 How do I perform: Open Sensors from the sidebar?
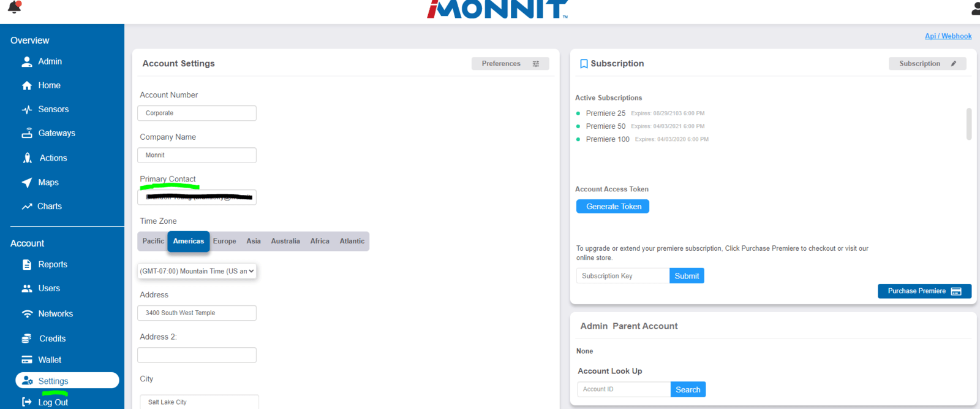coord(53,109)
